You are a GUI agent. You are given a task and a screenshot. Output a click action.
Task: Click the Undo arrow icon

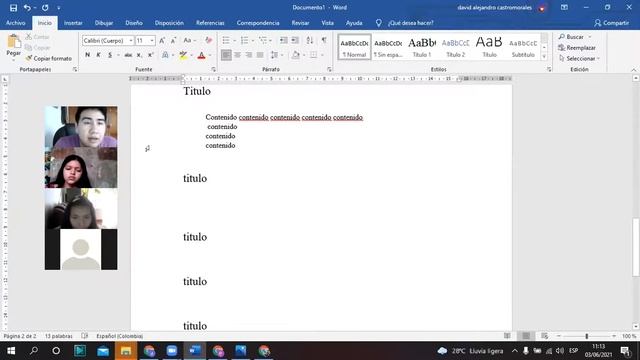coord(27,8)
